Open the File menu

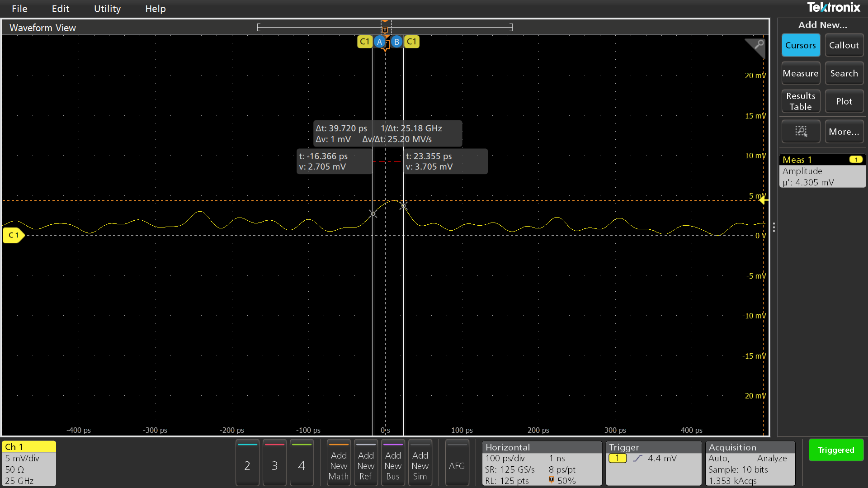click(19, 9)
